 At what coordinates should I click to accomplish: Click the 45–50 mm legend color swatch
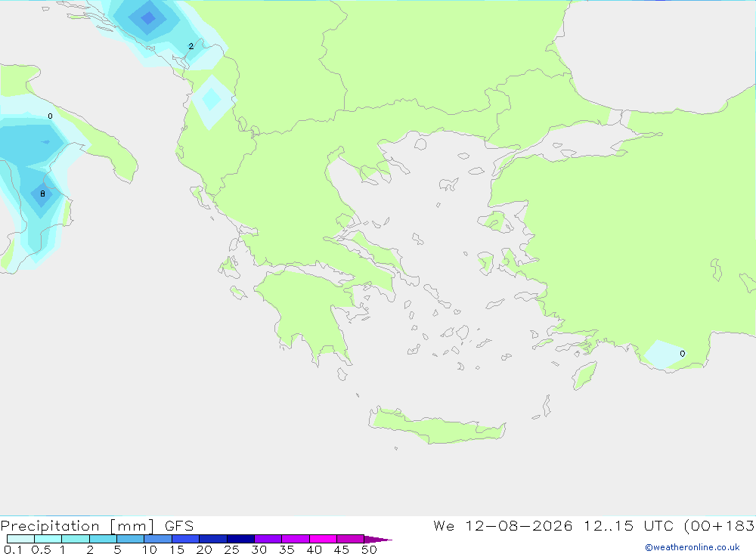pos(351,539)
